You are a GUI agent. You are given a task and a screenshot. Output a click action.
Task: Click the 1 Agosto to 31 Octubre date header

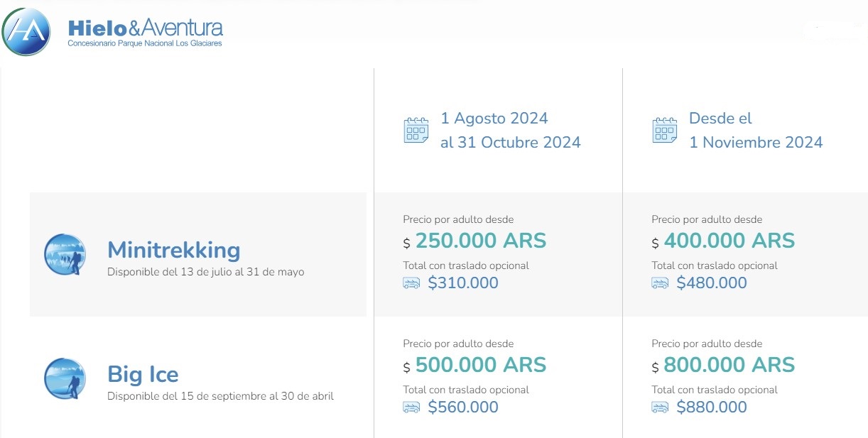510,130
